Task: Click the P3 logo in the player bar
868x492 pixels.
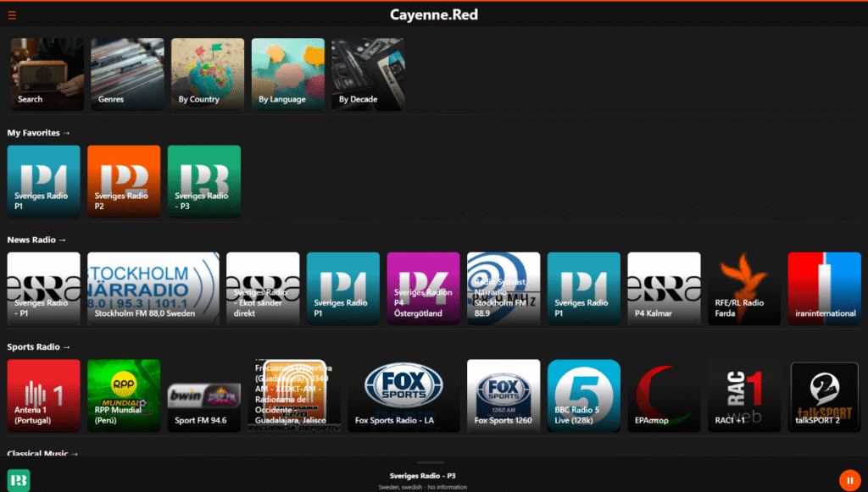Action: pyautogui.click(x=19, y=480)
